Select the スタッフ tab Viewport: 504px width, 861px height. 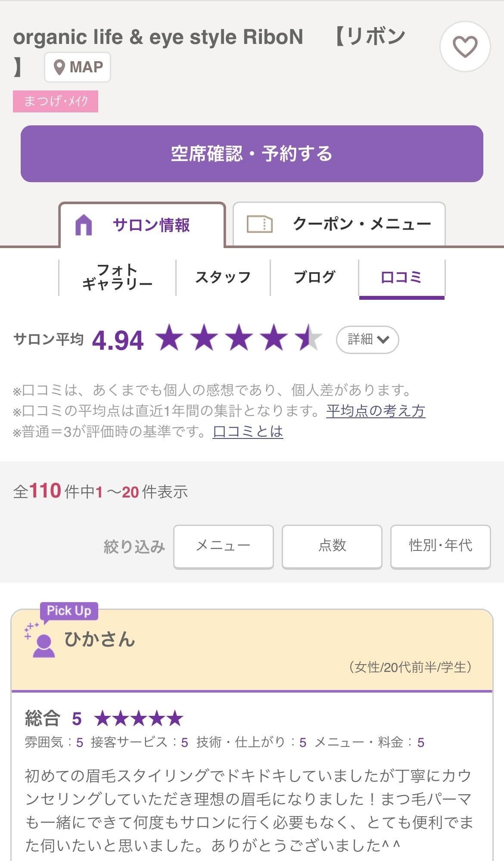pyautogui.click(x=223, y=277)
